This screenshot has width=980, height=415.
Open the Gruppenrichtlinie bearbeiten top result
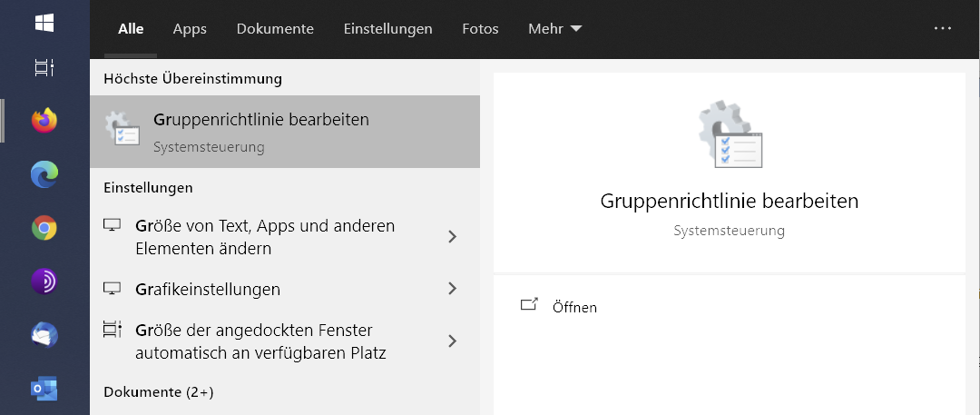point(285,132)
